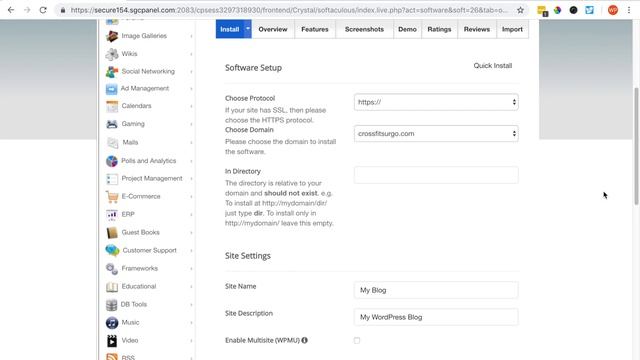Open the Screenshots tab
The image size is (640, 360).
tap(364, 29)
